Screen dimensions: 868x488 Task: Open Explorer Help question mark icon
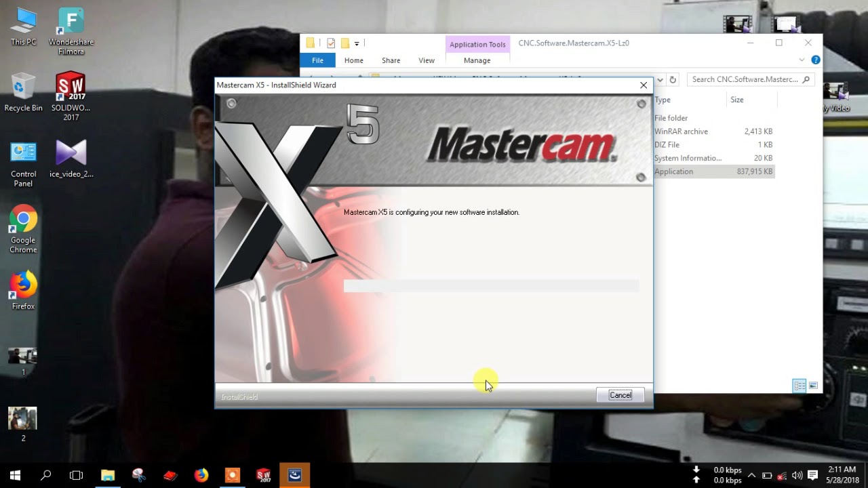coord(816,60)
